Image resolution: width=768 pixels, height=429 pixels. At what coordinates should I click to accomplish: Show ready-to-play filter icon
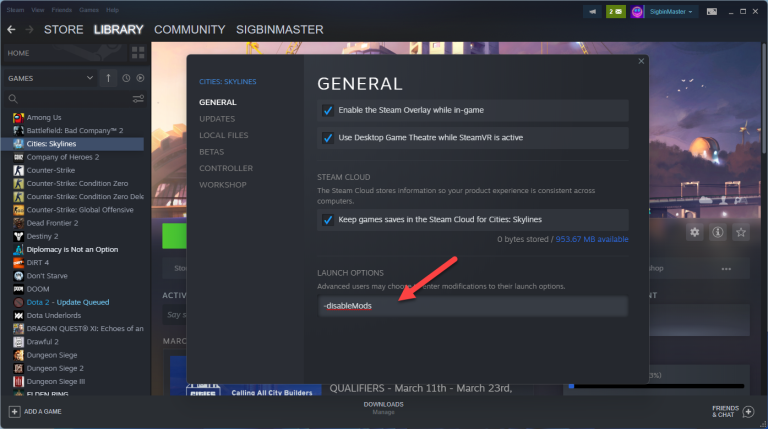point(140,78)
